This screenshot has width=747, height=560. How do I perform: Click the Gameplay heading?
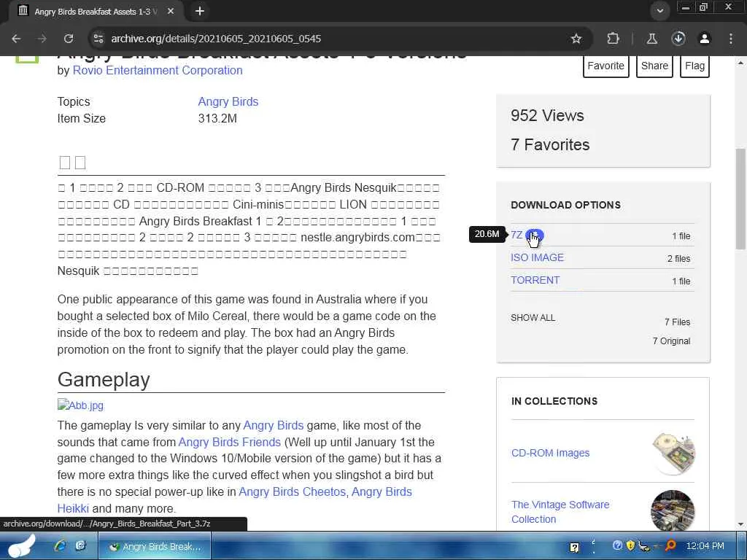104,379
